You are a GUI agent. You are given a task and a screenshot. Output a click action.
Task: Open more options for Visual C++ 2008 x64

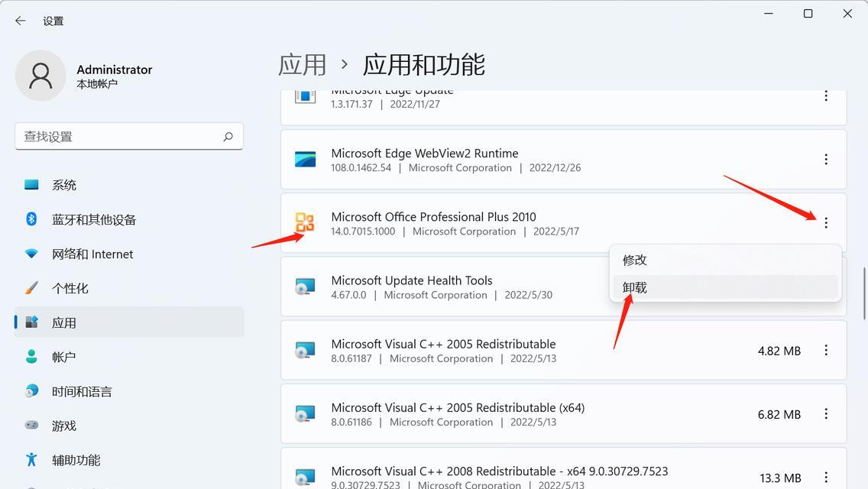point(826,477)
